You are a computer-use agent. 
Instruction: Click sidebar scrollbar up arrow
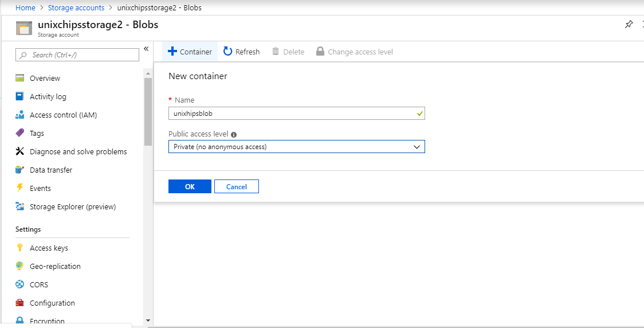148,73
